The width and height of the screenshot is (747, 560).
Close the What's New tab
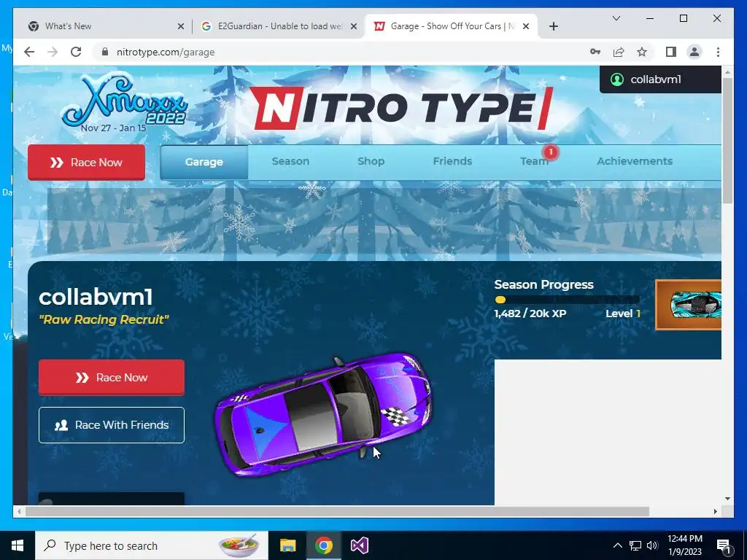click(181, 26)
